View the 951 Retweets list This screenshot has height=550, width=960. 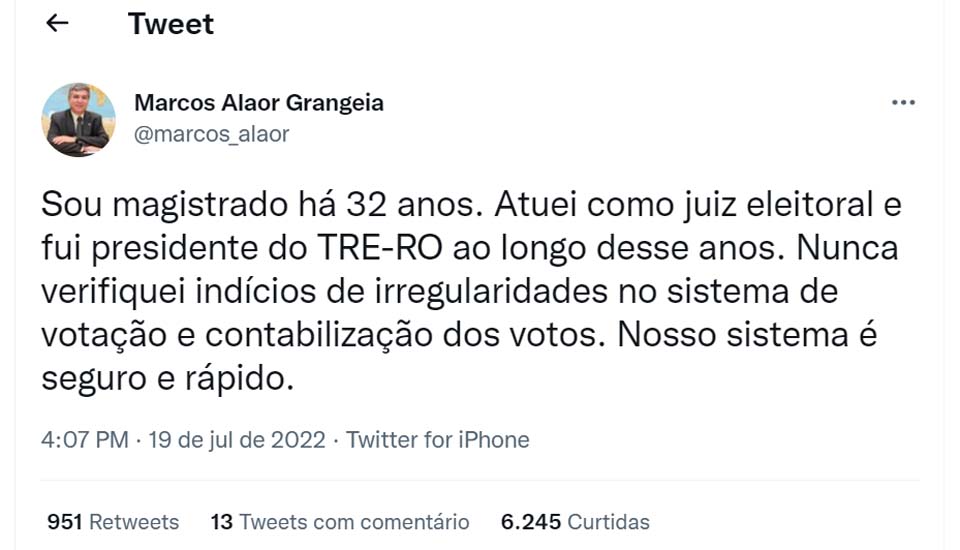click(113, 522)
